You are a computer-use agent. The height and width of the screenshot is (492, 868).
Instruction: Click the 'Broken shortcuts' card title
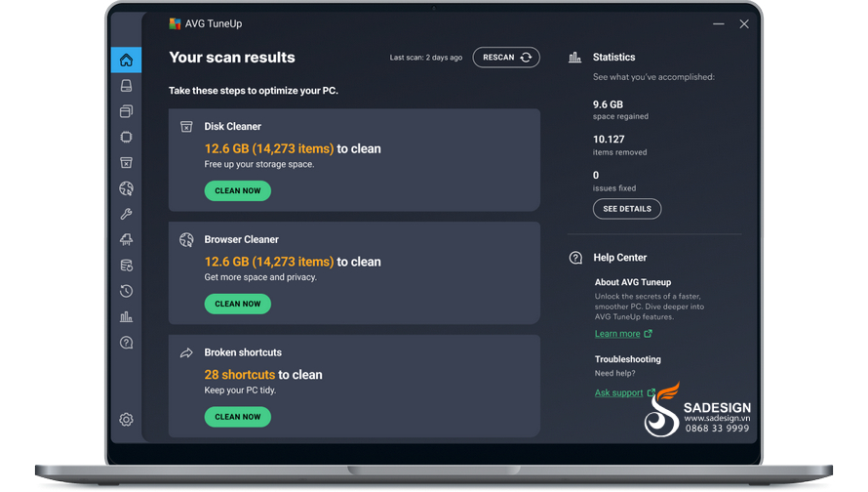pos(243,352)
